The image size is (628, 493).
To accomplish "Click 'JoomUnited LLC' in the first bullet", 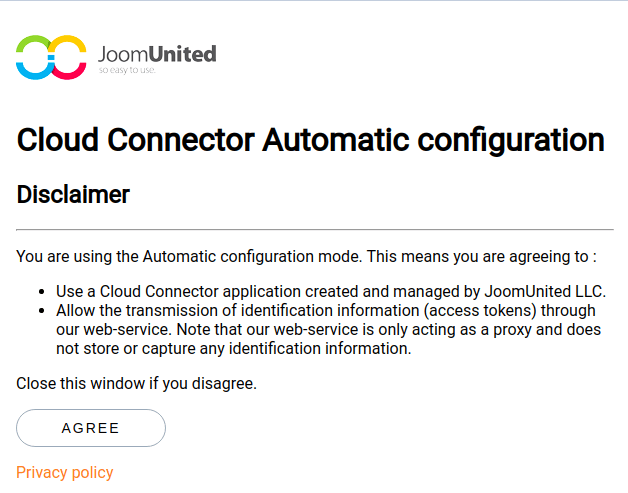I will tap(545, 292).
